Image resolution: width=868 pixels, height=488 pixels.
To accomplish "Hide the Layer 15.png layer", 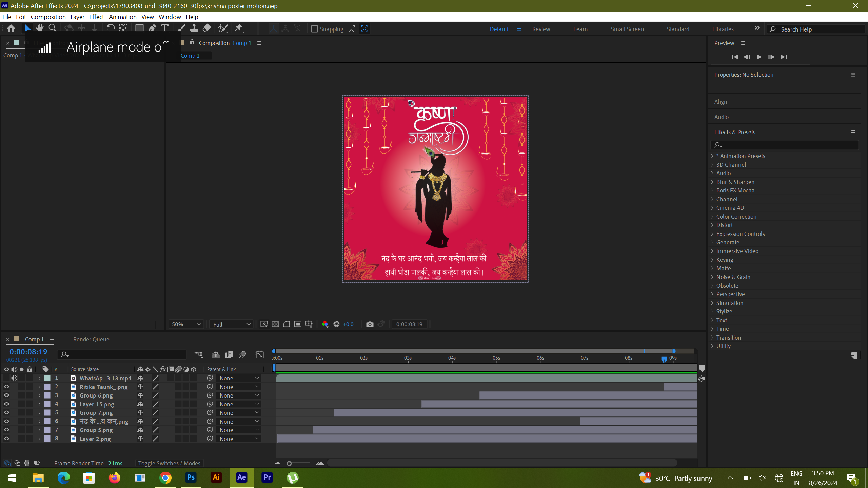I will pyautogui.click(x=6, y=404).
